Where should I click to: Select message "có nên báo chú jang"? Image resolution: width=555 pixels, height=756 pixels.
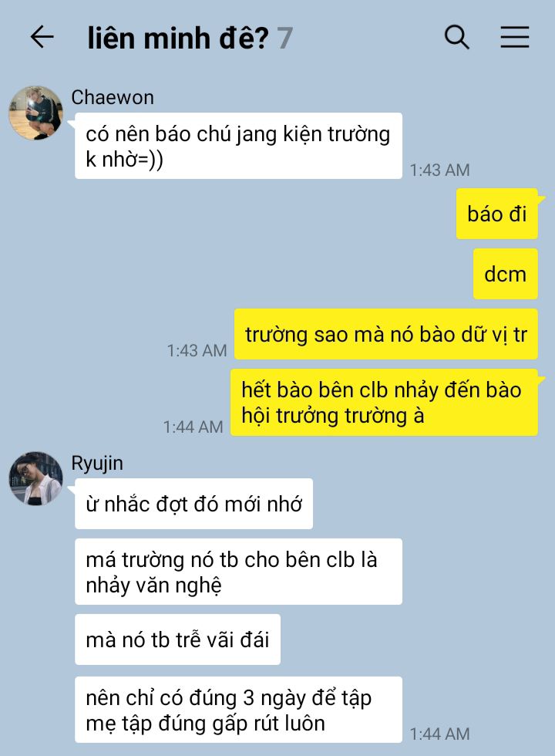(x=238, y=146)
